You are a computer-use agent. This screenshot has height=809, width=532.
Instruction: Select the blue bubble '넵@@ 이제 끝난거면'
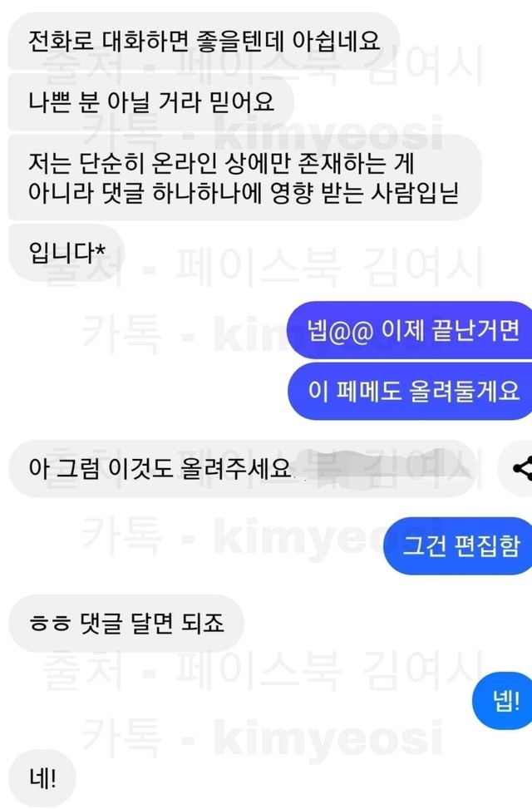[x=411, y=331]
